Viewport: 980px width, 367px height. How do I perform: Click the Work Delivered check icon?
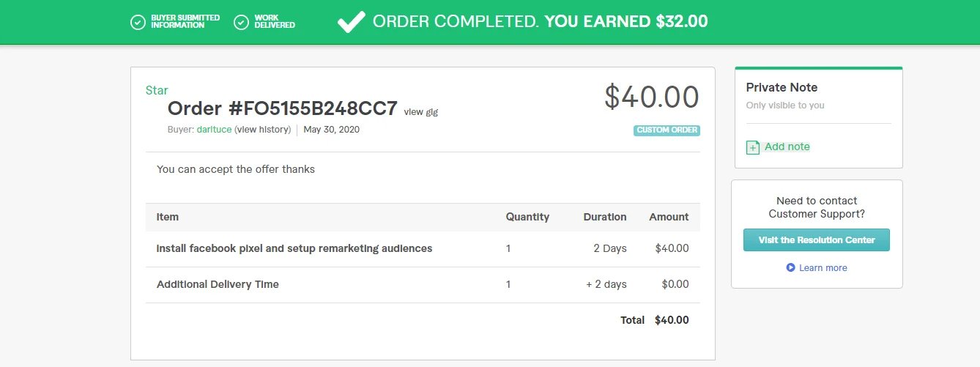pyautogui.click(x=241, y=22)
